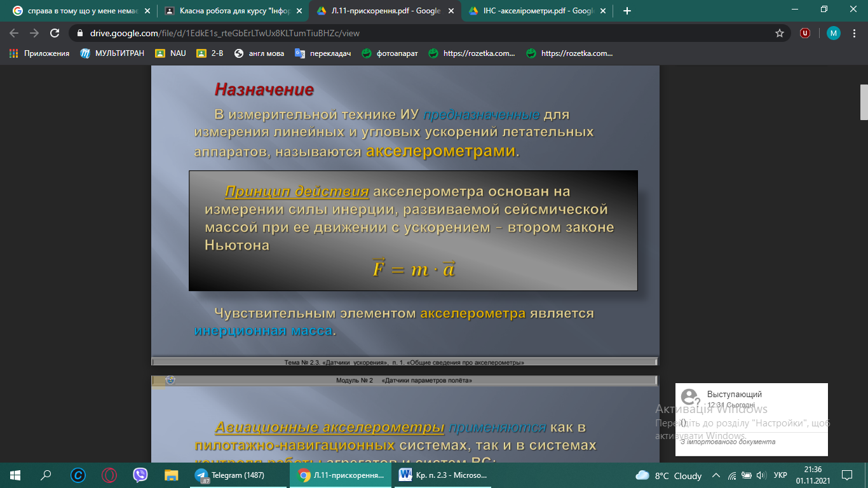Click the 'Тема № 2.3' slide footer
Screen dimensions: 868x488
[x=404, y=362]
